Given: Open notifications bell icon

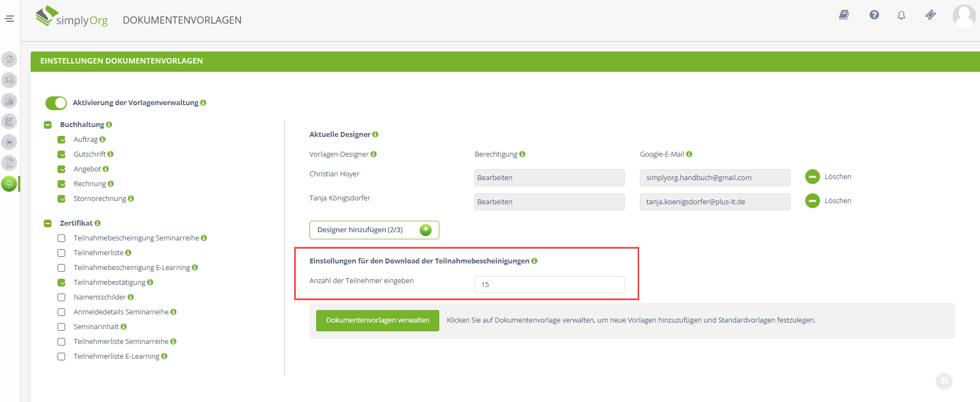Looking at the screenshot, I should pos(901,15).
